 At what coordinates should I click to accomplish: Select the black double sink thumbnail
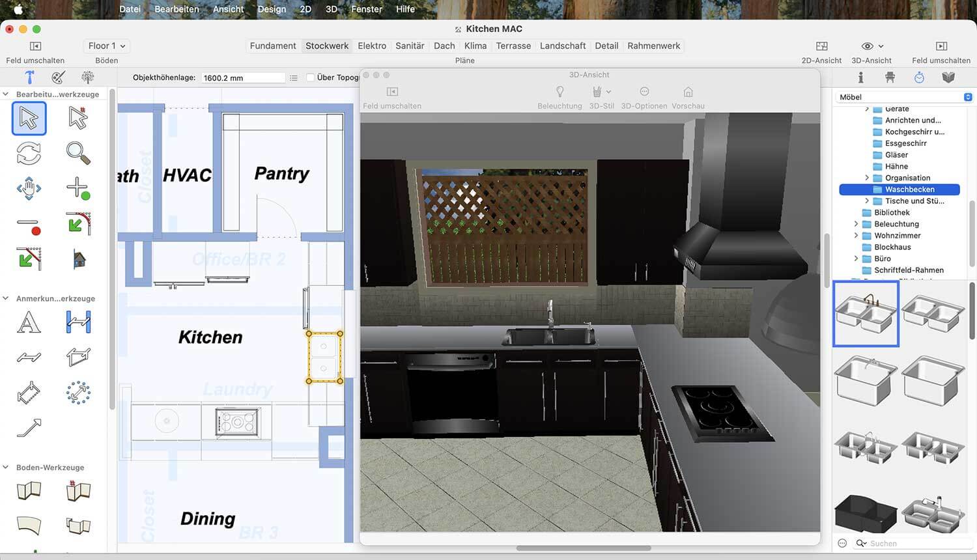point(866,512)
